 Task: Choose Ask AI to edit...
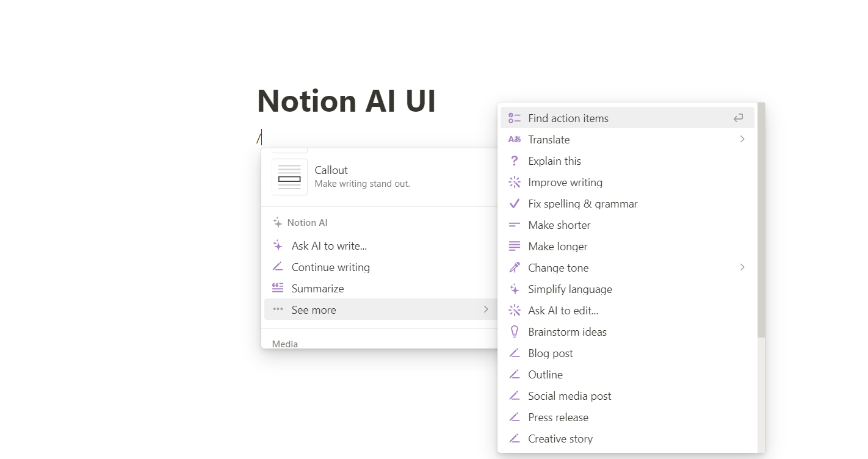[x=627, y=311]
